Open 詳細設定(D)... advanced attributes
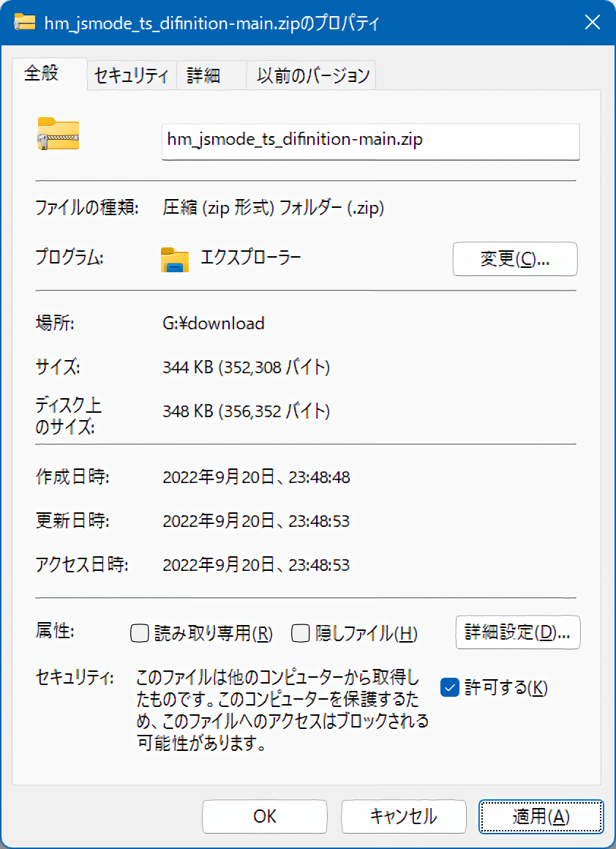The image size is (616, 849). (x=517, y=632)
